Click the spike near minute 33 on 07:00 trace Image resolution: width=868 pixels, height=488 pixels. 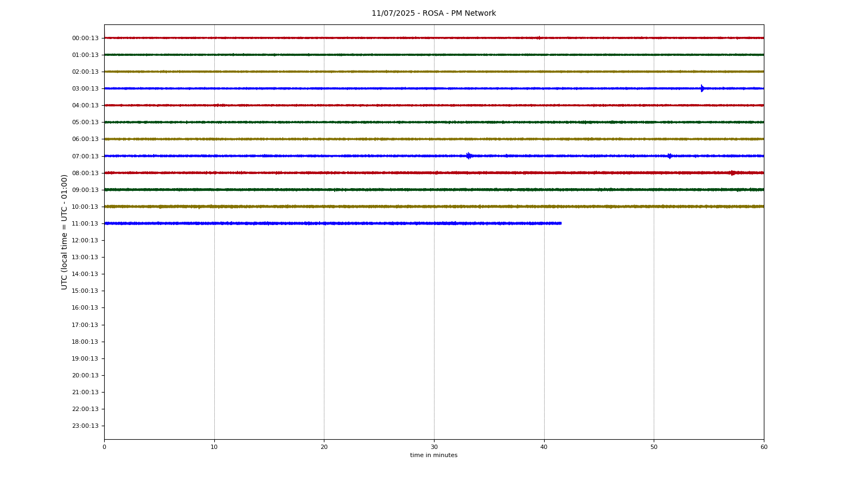click(x=469, y=156)
